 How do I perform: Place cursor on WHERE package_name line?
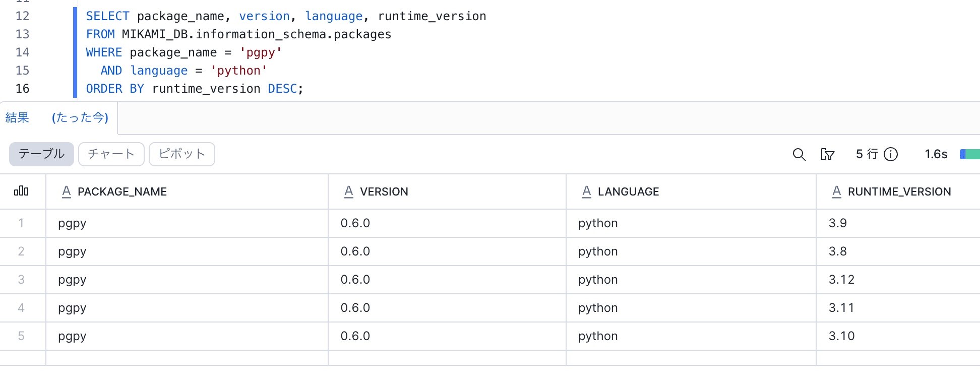click(184, 52)
